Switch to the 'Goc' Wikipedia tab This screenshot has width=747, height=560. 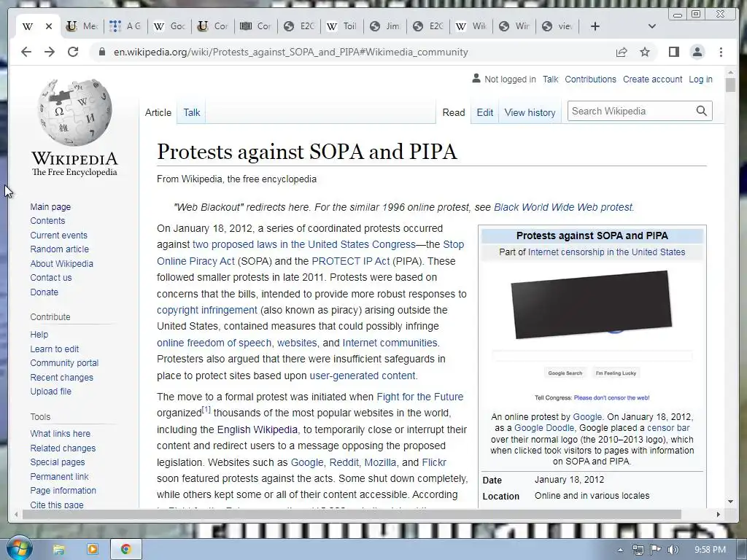point(169,26)
